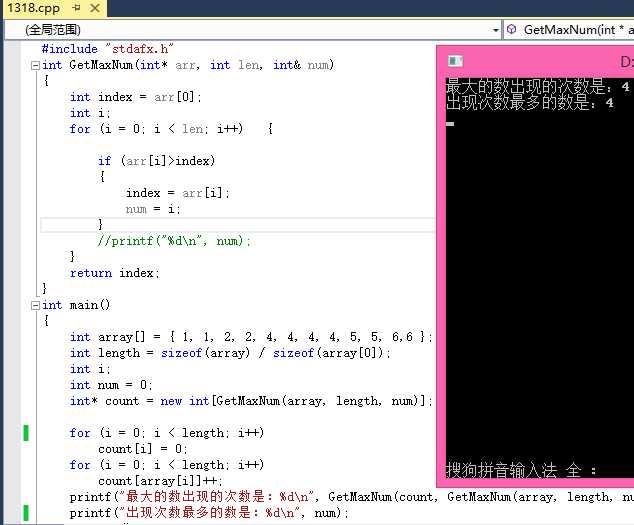Click the 'int num = 0;' line
634x525 pixels.
tap(111, 385)
